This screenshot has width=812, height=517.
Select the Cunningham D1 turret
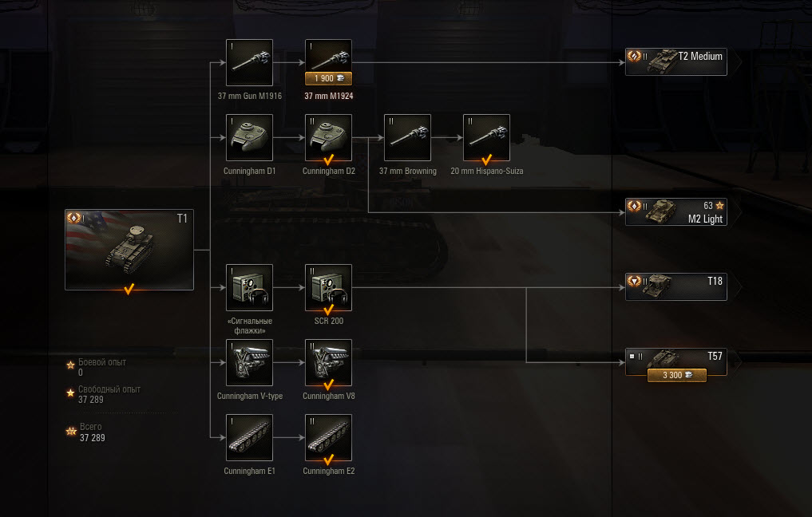pos(249,138)
